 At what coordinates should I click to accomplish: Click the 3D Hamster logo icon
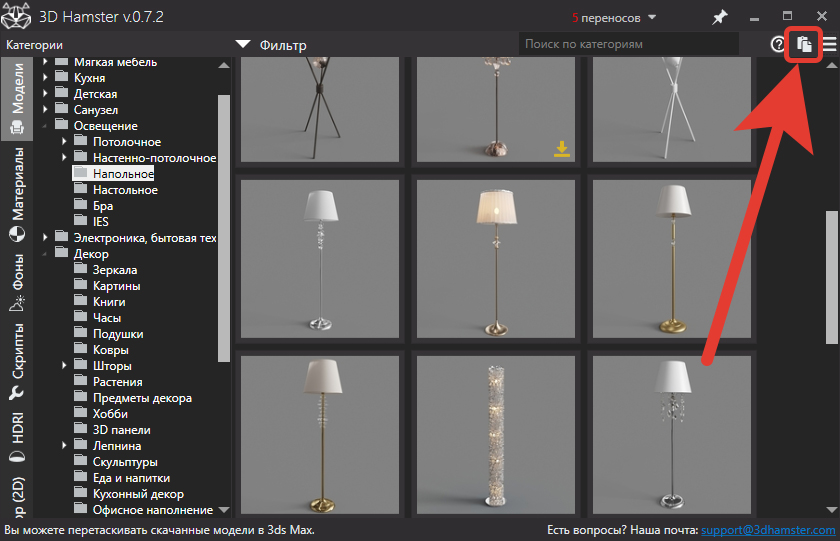16,16
